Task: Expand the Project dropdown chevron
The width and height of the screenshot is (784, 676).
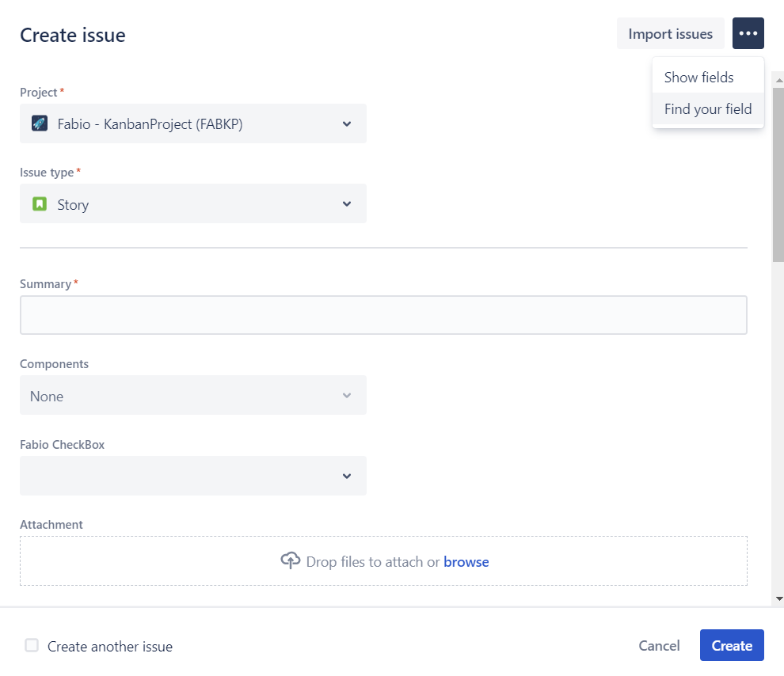Action: click(x=346, y=123)
